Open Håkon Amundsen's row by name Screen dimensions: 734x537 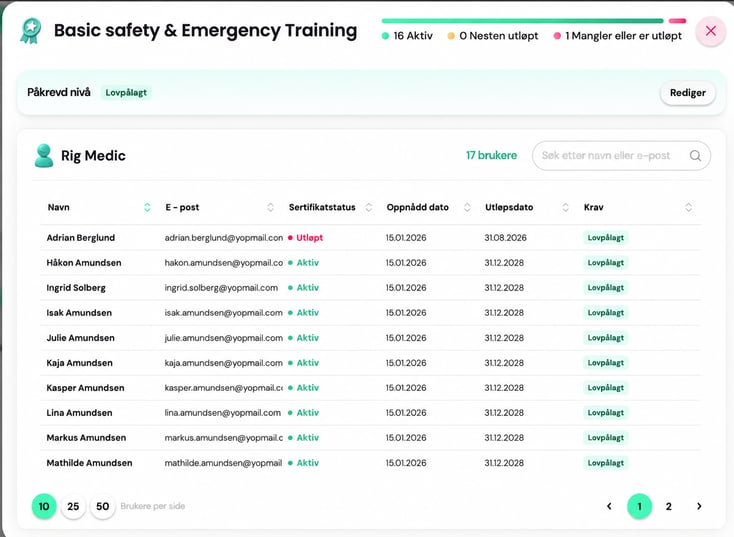click(84, 263)
